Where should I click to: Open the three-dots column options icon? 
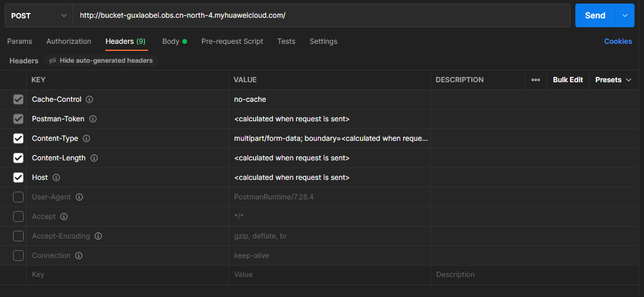coord(536,80)
